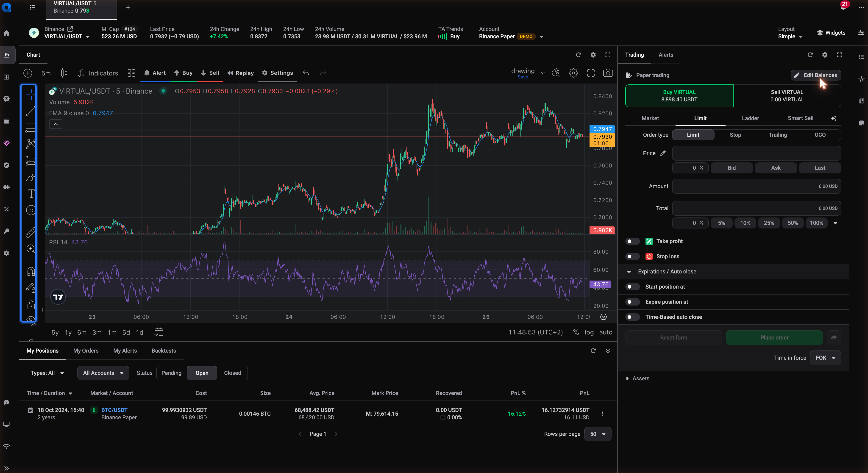Add a new market tab
The width and height of the screenshot is (868, 473).
128,7
